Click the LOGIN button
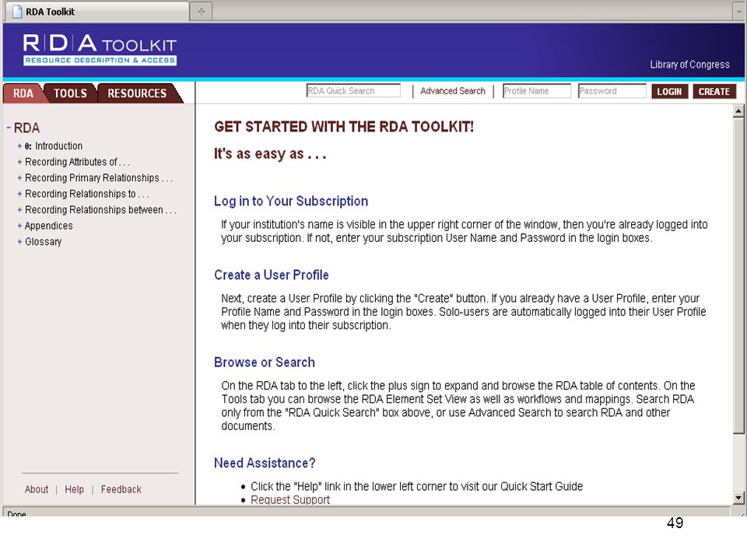The image size is (747, 560). pos(669,92)
